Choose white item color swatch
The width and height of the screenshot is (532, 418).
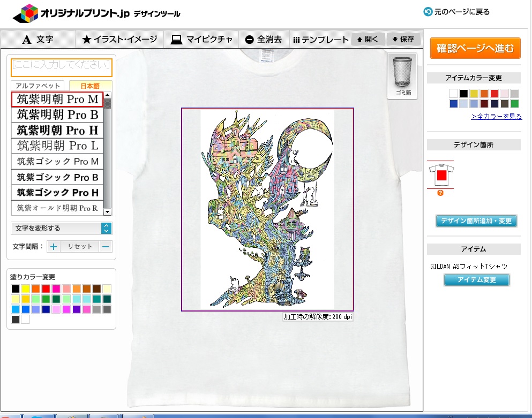coord(454,93)
